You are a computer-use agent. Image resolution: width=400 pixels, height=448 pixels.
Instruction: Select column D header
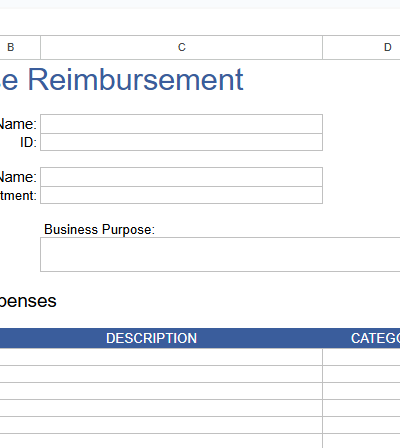361,47
